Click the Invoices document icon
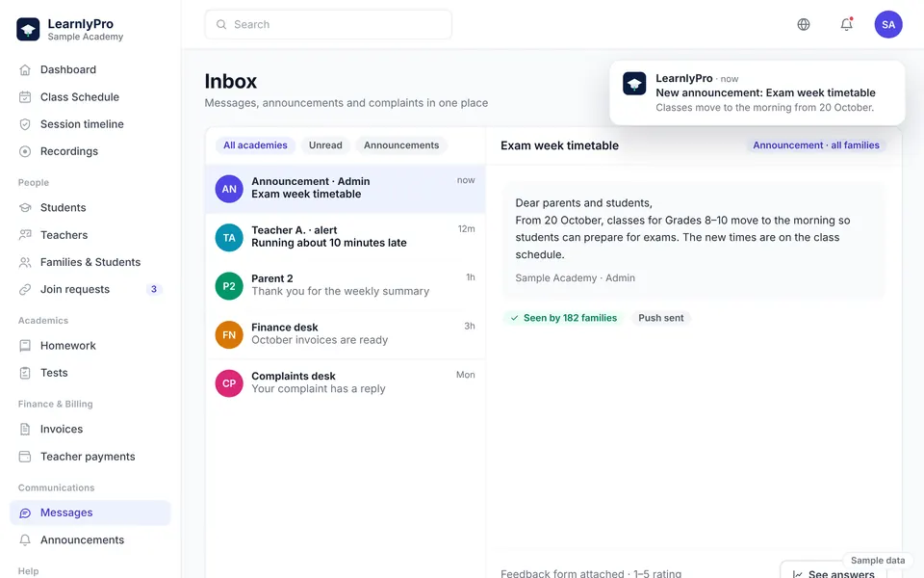The width and height of the screenshot is (924, 578). (25, 429)
